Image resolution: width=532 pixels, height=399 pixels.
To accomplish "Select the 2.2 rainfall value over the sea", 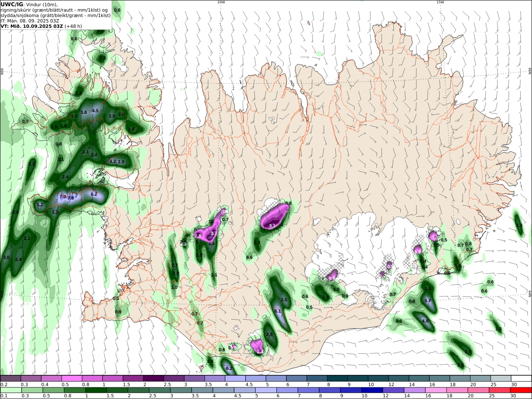I will tap(32, 164).
